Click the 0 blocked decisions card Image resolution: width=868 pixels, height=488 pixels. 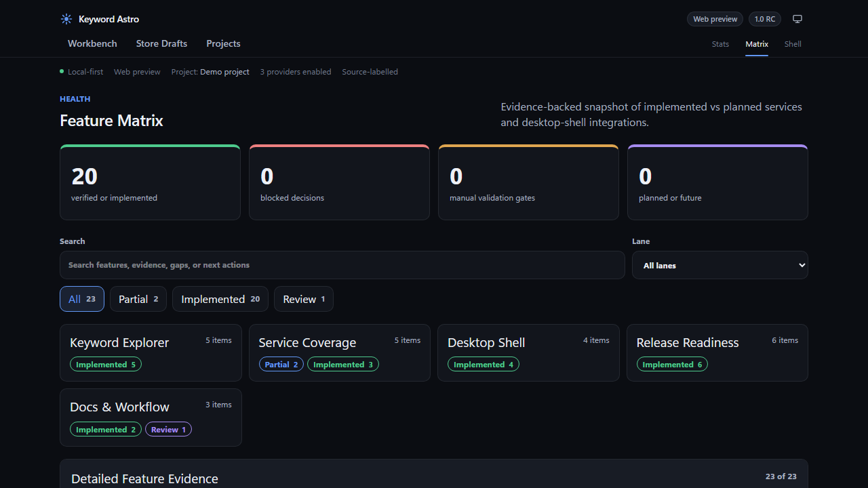point(339,182)
